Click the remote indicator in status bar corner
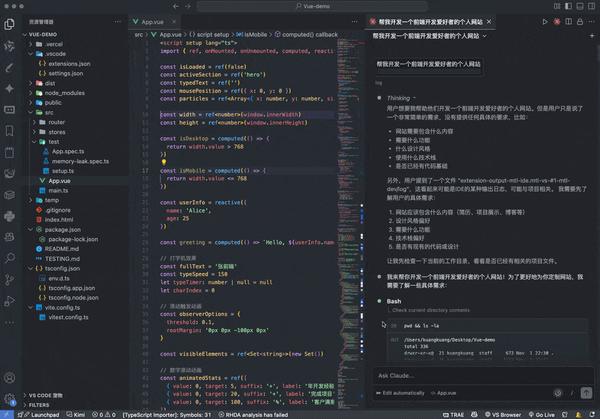 7,415
